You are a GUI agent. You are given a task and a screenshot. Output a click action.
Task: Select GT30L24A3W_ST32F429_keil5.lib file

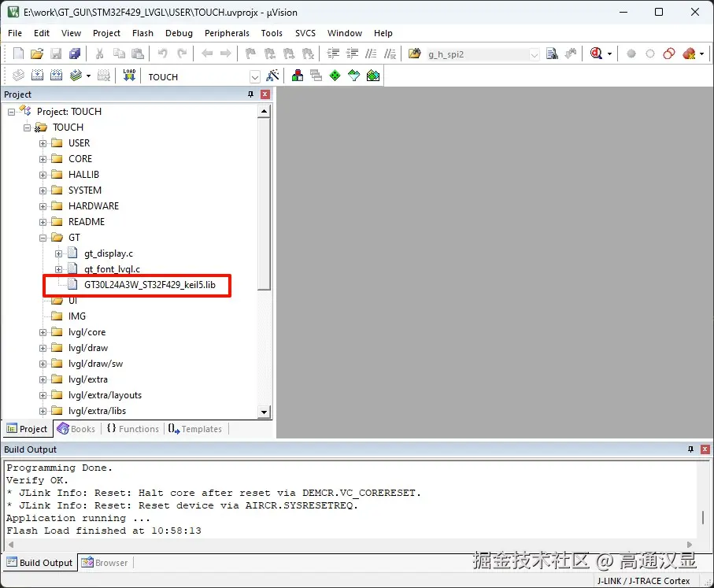tap(150, 285)
